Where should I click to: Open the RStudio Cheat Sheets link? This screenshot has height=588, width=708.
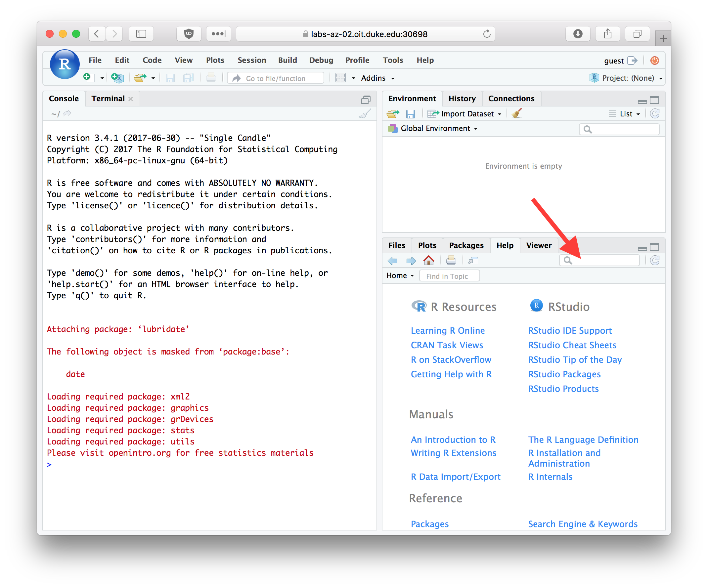coord(572,345)
